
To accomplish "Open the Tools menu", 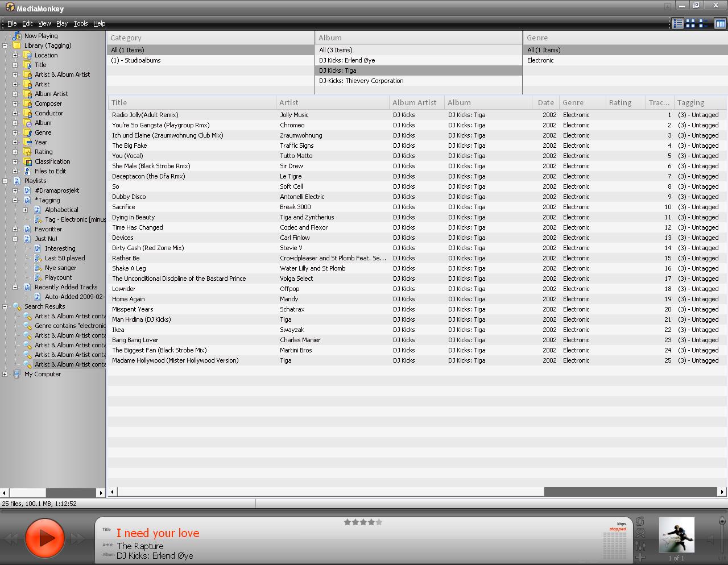I will point(81,23).
